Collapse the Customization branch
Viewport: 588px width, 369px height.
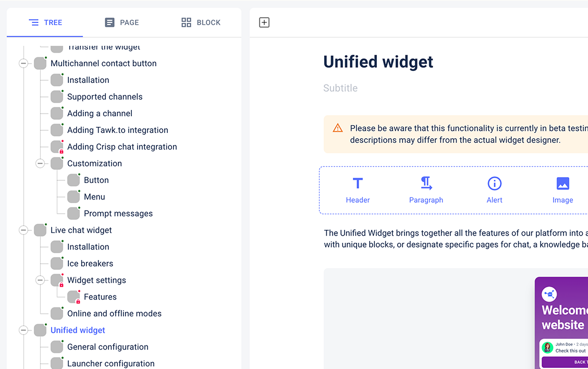(40, 163)
